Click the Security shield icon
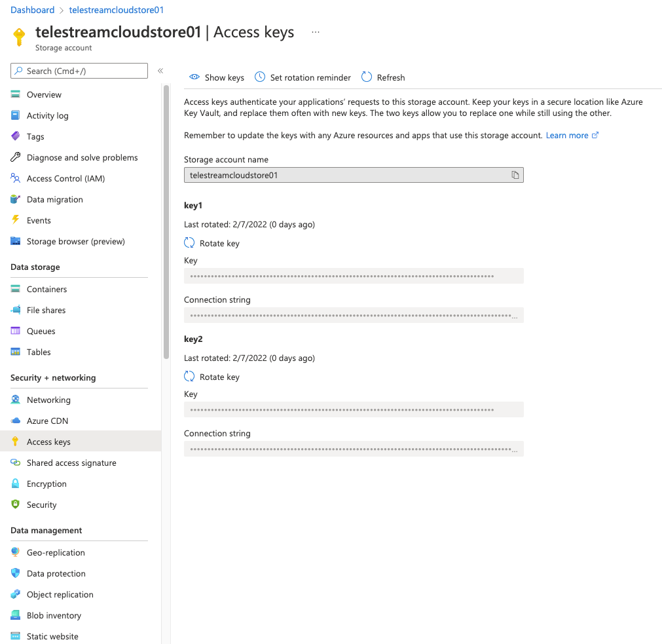This screenshot has width=662, height=644. [15, 504]
